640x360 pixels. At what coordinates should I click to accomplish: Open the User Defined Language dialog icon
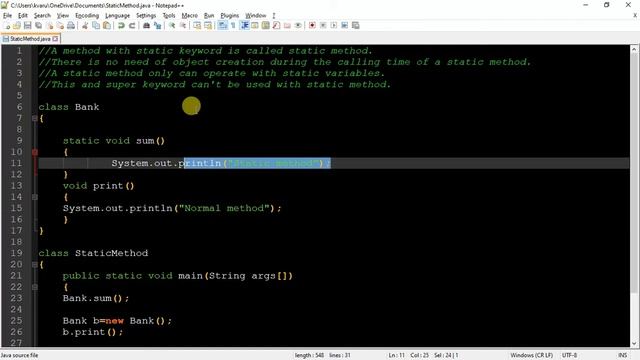[255, 25]
